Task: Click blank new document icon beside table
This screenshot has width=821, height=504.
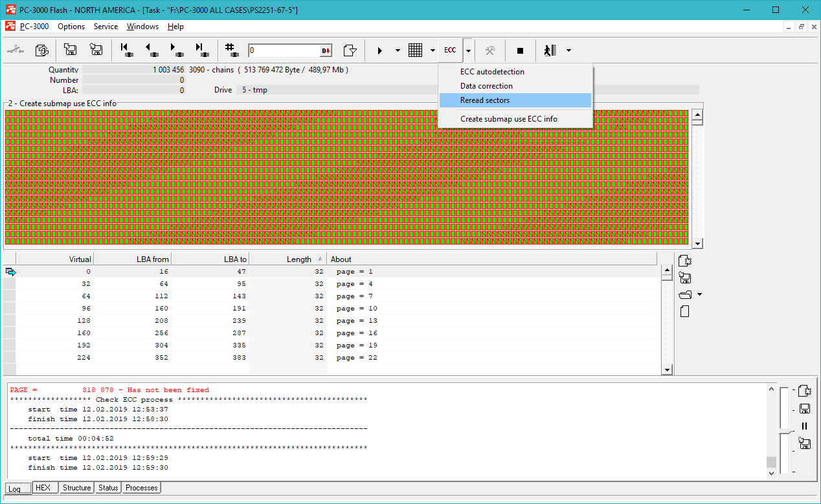Action: [684, 311]
